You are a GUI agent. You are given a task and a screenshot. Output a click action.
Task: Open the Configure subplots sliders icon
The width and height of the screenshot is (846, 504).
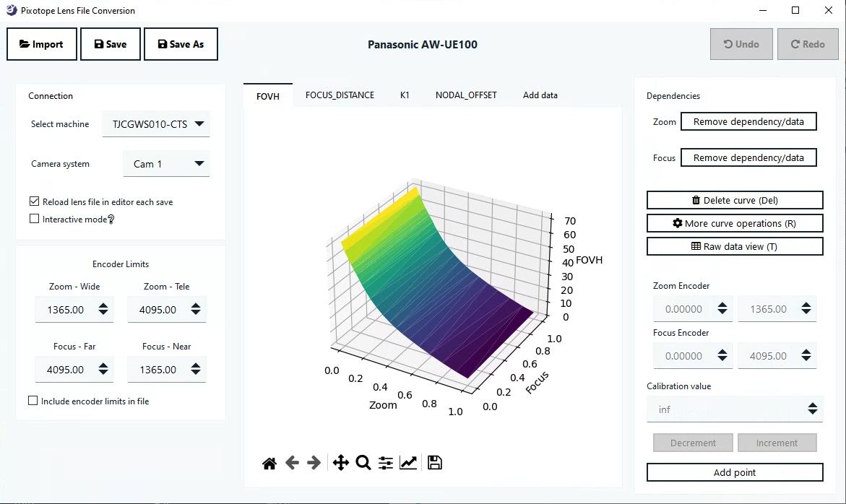pyautogui.click(x=386, y=463)
